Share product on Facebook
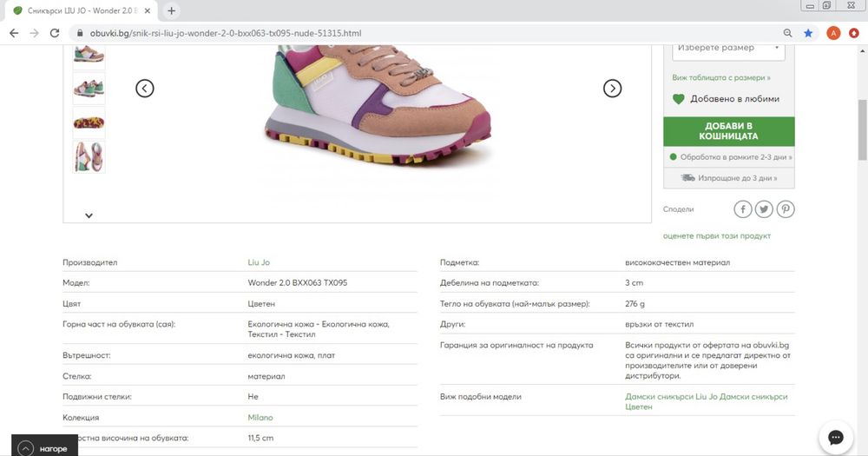Image resolution: width=868 pixels, height=456 pixels. point(743,208)
